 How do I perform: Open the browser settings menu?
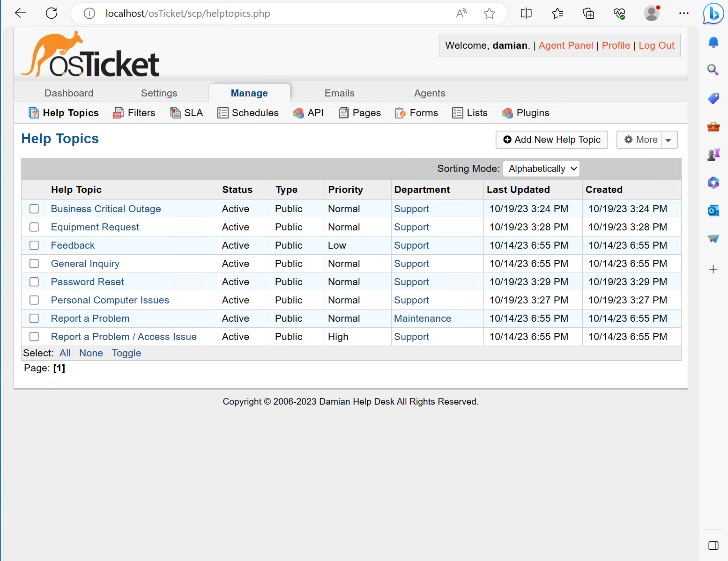coord(684,13)
